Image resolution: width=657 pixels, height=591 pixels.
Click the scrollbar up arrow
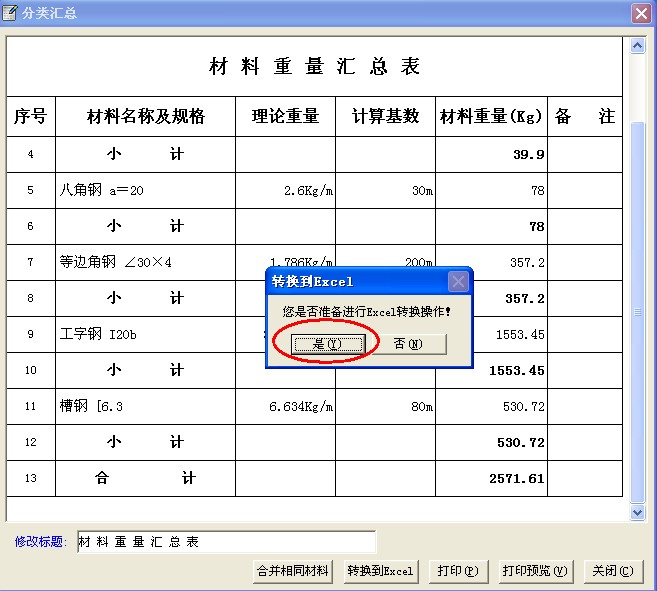tap(638, 46)
